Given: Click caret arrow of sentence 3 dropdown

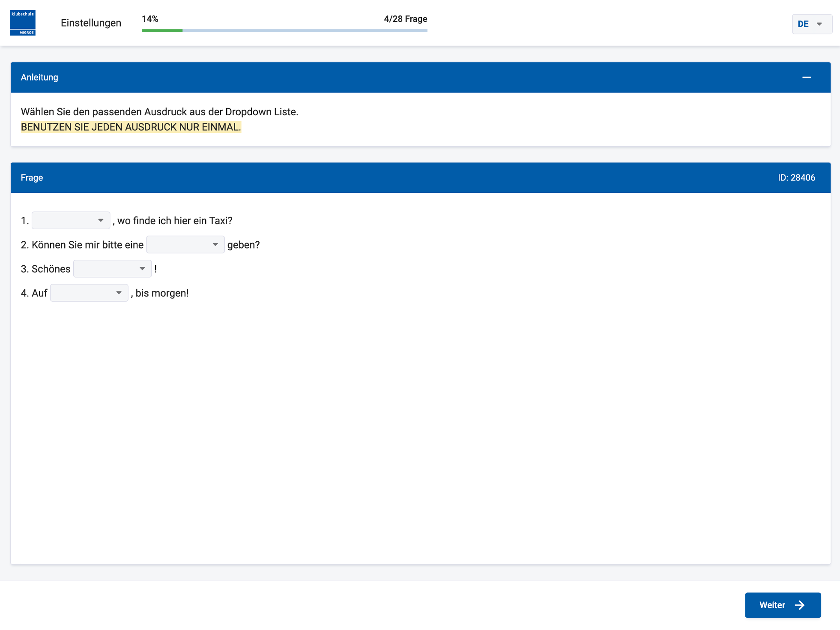Looking at the screenshot, I should 142,269.
